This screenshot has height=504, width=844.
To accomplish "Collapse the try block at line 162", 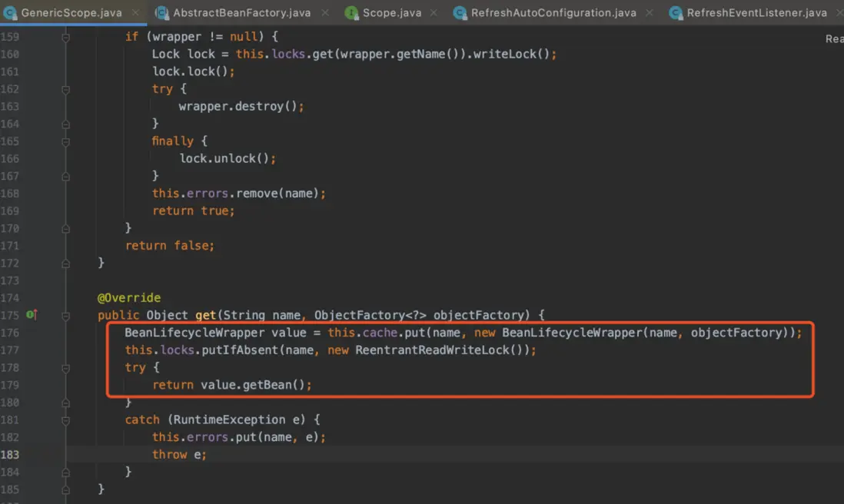I will pos(65,89).
